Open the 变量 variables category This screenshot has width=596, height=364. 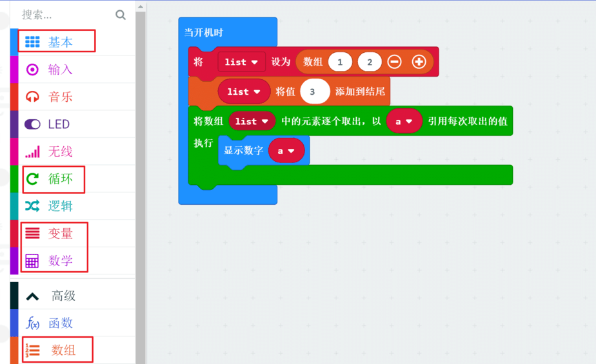(60, 234)
